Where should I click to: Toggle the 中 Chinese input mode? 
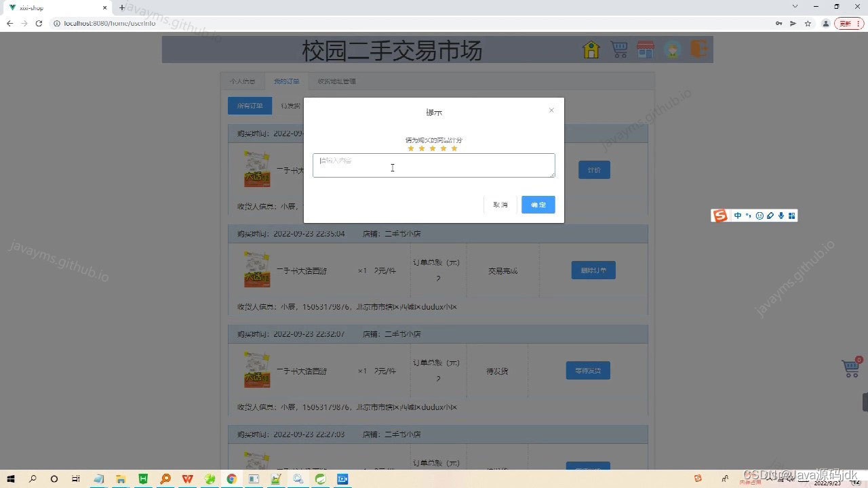pyautogui.click(x=738, y=216)
